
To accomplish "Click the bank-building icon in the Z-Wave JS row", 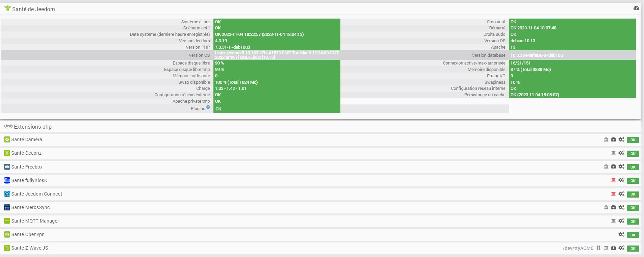I will coord(606,248).
